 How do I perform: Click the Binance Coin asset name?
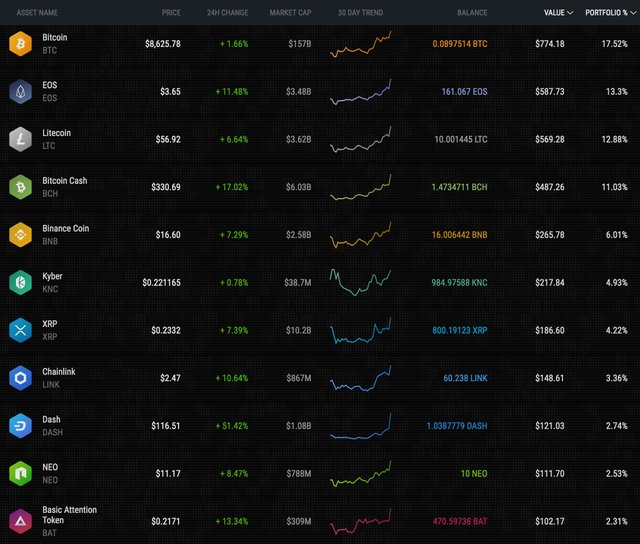[66, 229]
